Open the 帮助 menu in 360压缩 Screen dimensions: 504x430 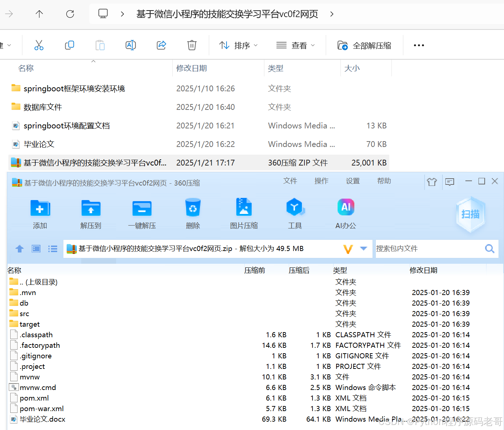384,181
